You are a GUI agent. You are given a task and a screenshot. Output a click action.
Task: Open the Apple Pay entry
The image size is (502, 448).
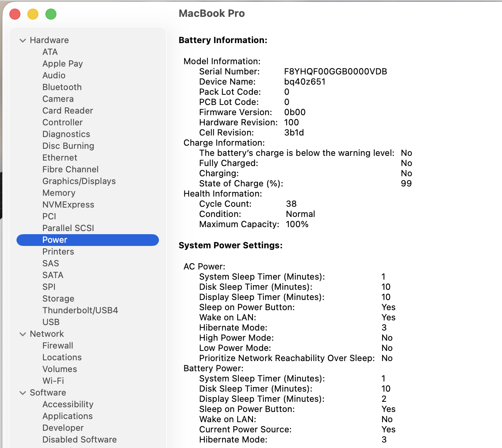click(63, 64)
